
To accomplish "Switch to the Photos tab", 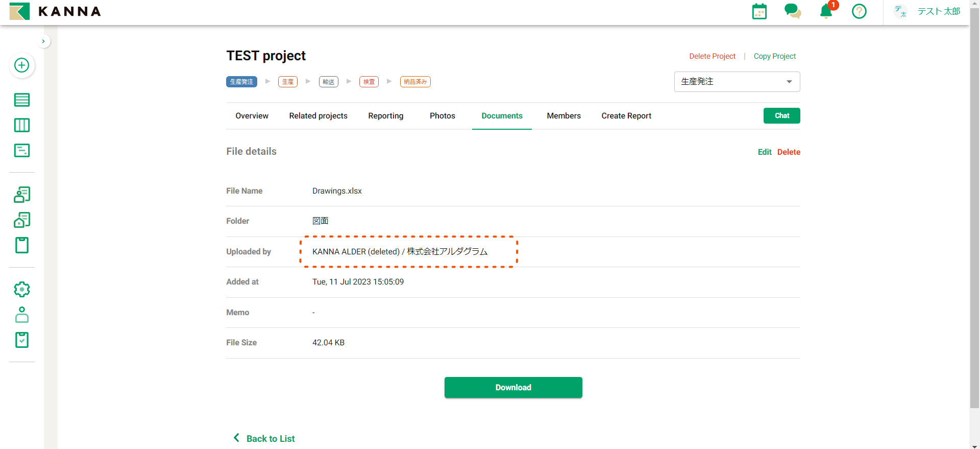I will pyautogui.click(x=442, y=116).
